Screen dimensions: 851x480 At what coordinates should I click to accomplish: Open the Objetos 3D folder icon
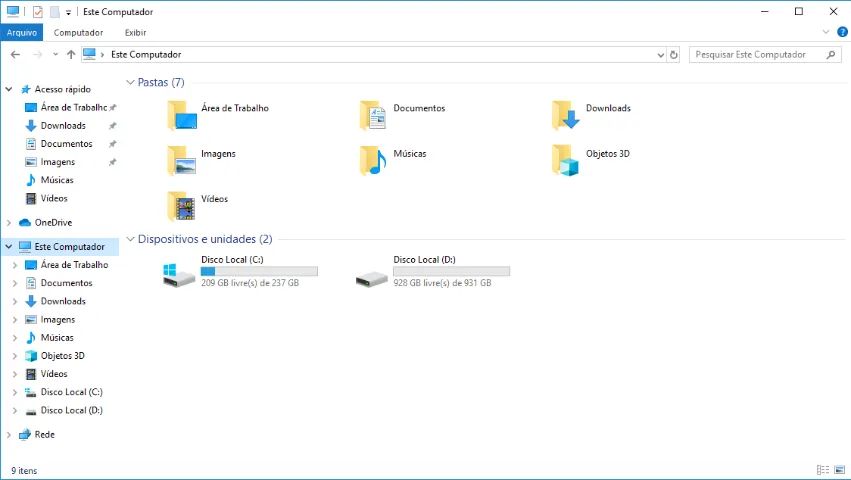coord(566,161)
